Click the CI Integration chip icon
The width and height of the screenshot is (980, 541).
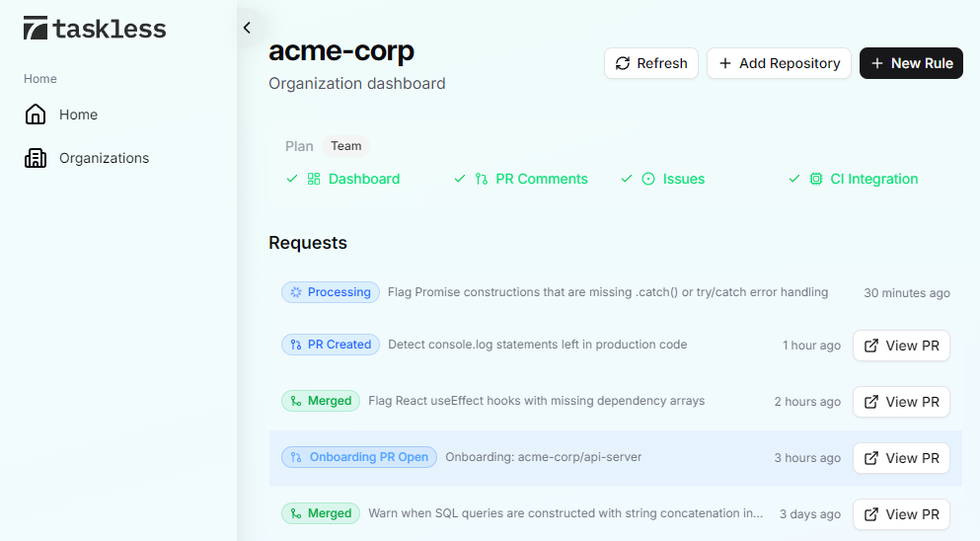pos(815,179)
